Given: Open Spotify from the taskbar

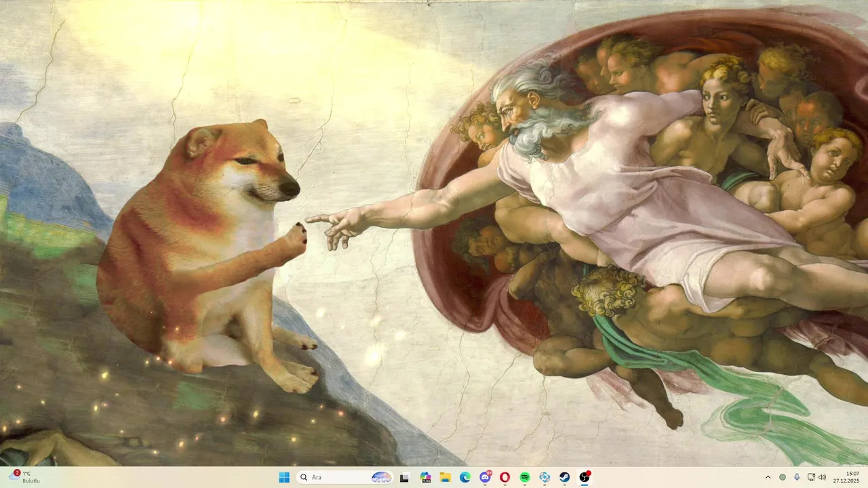Looking at the screenshot, I should click(x=525, y=477).
